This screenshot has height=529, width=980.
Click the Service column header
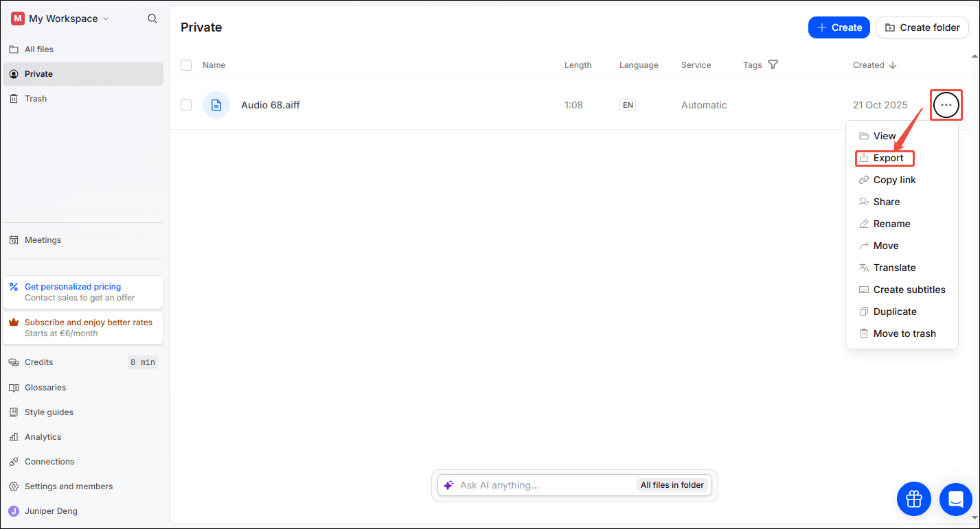point(696,65)
